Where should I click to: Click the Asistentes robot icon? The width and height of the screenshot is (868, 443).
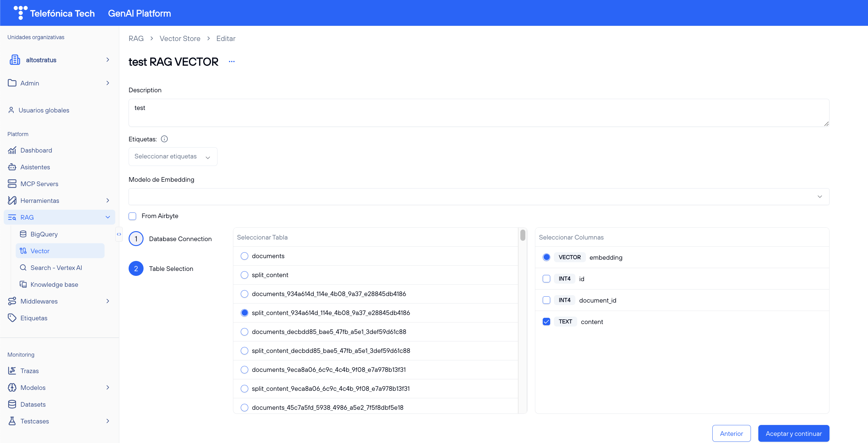(x=12, y=167)
